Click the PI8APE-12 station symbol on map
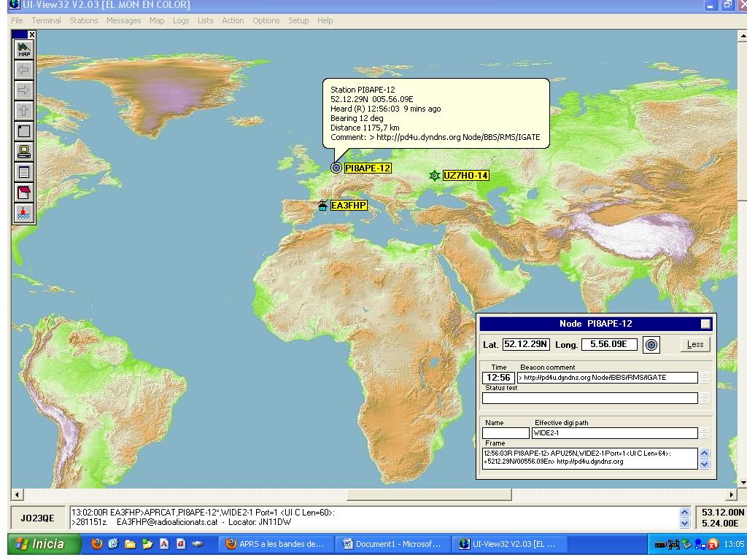 336,168
